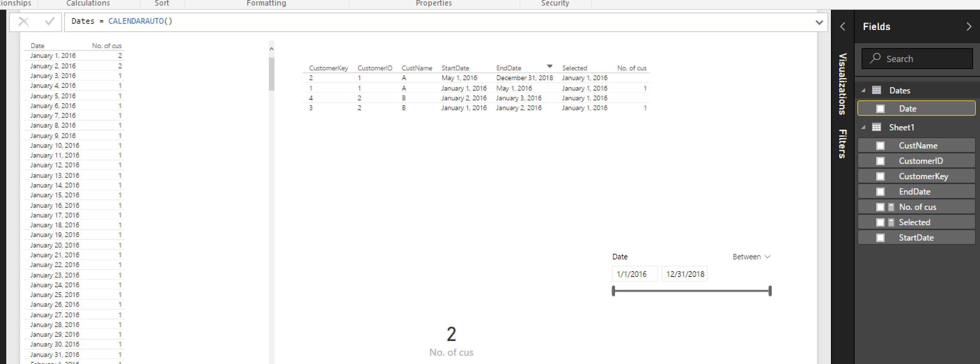Open the Between slicer type dropdown
Viewport: 980px width, 364px height.
pyautogui.click(x=751, y=257)
